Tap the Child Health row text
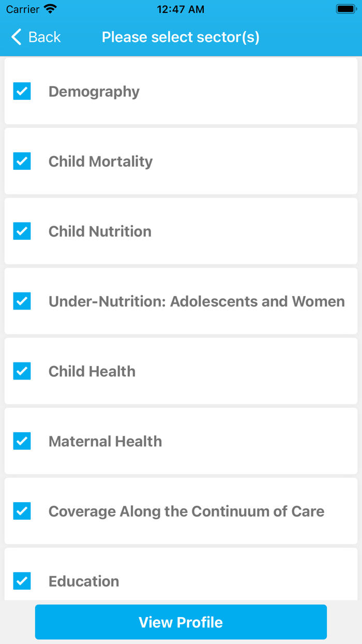This screenshot has height=644, width=362. point(92,371)
